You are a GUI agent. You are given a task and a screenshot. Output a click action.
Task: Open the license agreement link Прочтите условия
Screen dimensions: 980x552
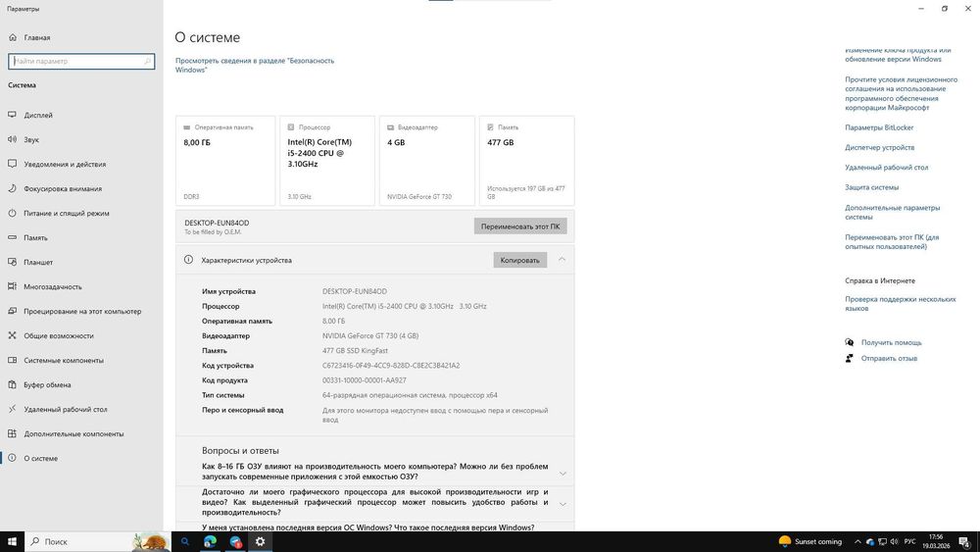(x=901, y=93)
